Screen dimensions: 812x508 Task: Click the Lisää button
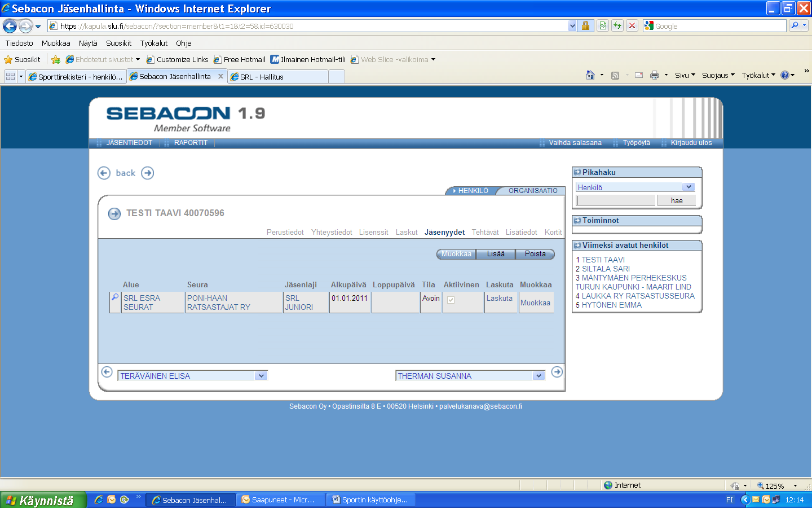[496, 254]
